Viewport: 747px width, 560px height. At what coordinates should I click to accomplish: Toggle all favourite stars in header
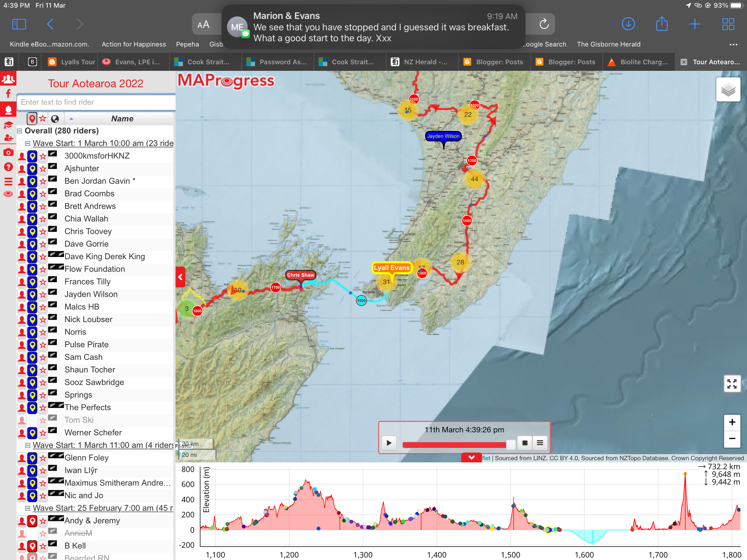coord(43,119)
